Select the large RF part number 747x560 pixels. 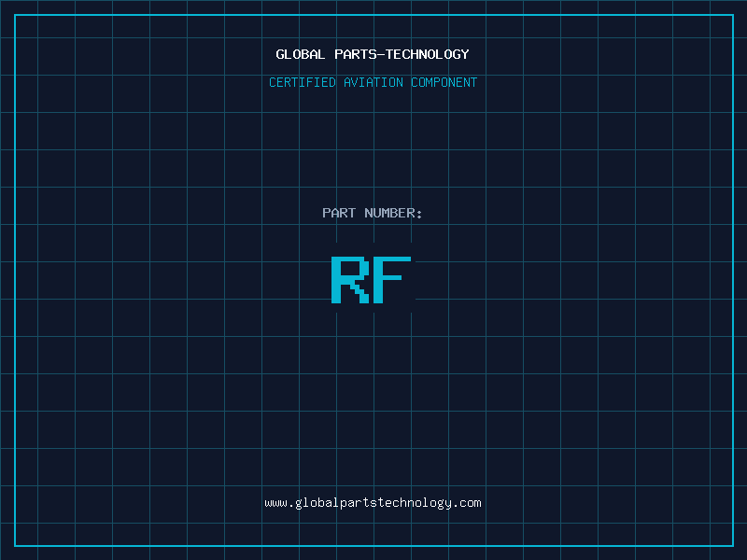[x=371, y=279]
